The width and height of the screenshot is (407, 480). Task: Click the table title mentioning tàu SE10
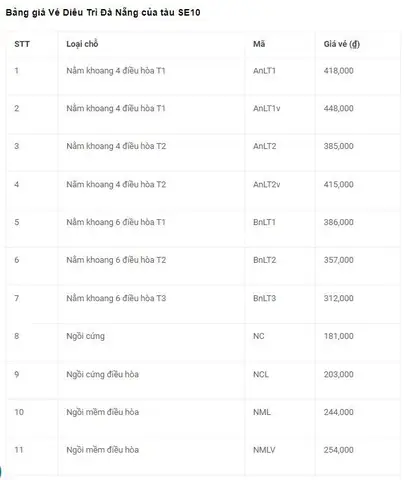click(103, 13)
